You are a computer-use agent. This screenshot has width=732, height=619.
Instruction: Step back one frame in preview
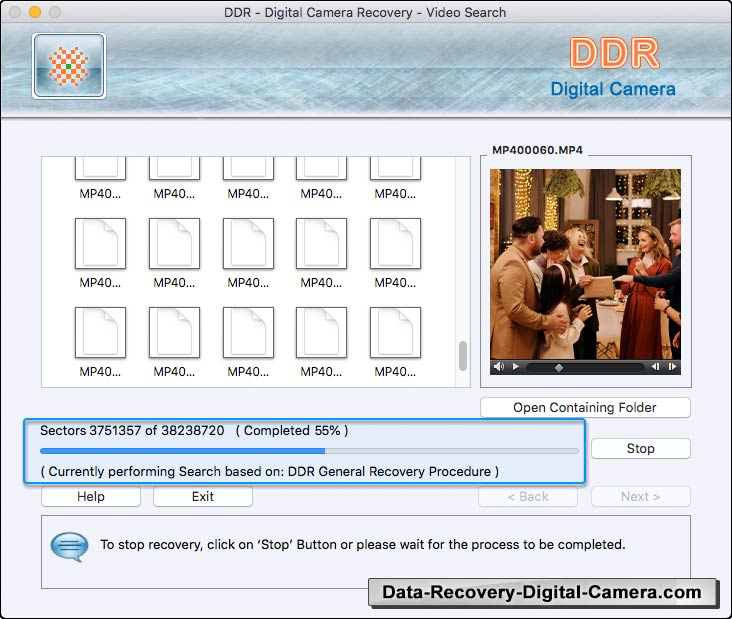coord(657,367)
